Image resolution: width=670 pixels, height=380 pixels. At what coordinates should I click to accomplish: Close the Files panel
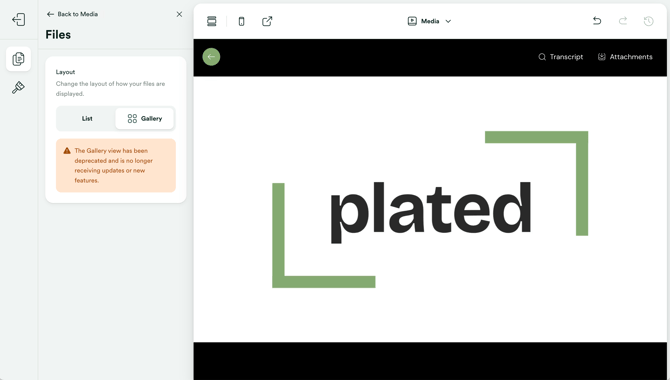click(x=179, y=14)
